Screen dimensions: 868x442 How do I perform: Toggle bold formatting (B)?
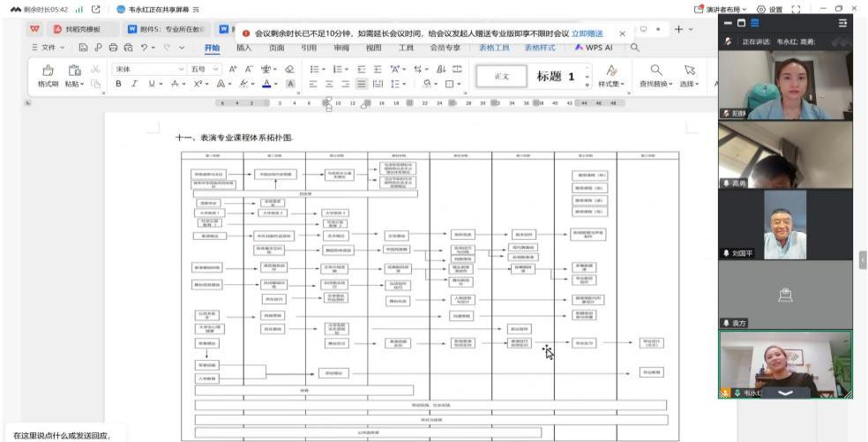[117, 85]
